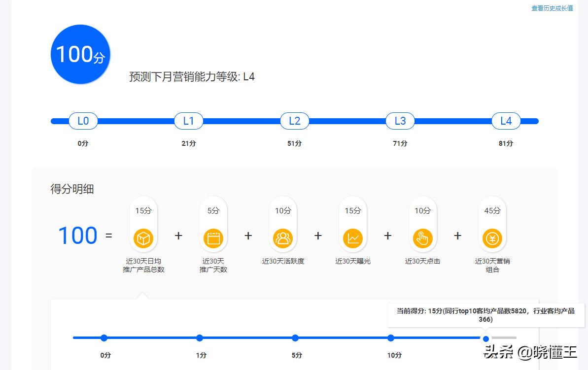Click the 预测下月营销能力等级 L4 text
The image size is (588, 370).
(191, 77)
